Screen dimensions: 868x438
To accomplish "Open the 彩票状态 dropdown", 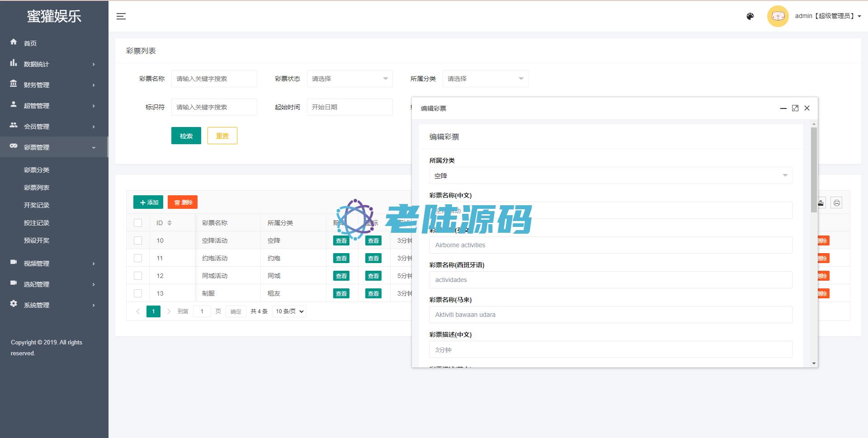I will click(x=349, y=79).
